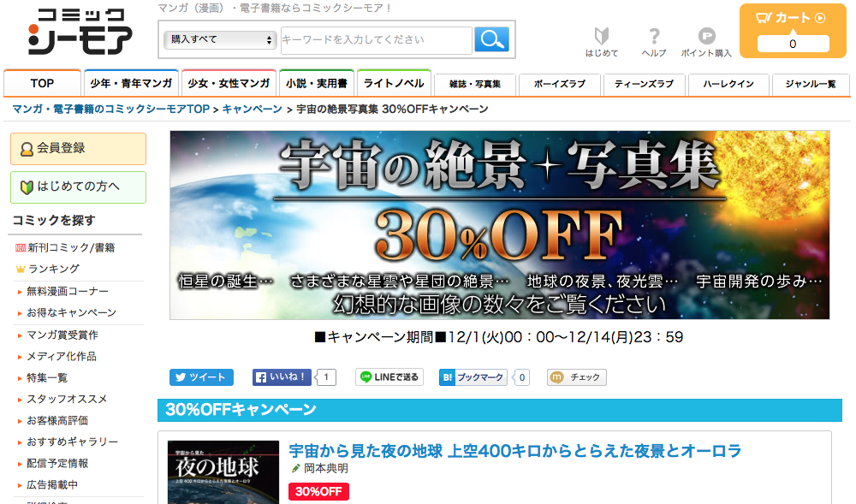Open マンガ賞受賞作 in the sidebar
Screen dimensions: 856x504
[62, 335]
